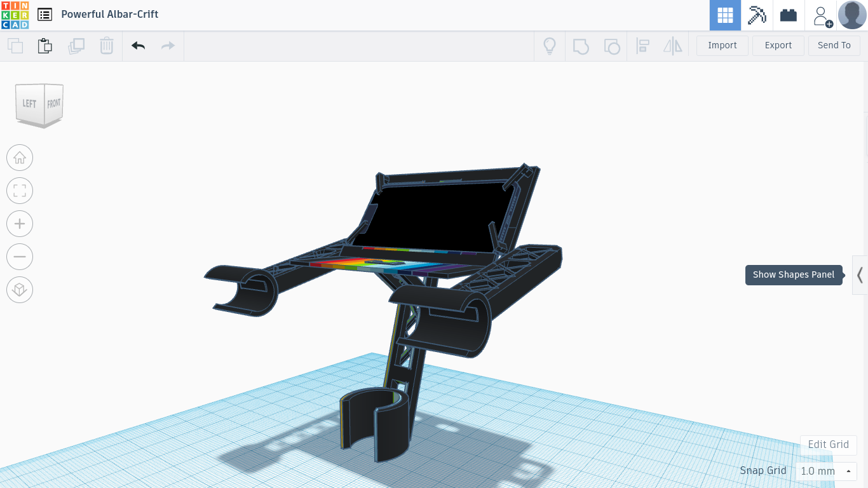Click the Delete trash icon
The image size is (868, 488).
107,46
